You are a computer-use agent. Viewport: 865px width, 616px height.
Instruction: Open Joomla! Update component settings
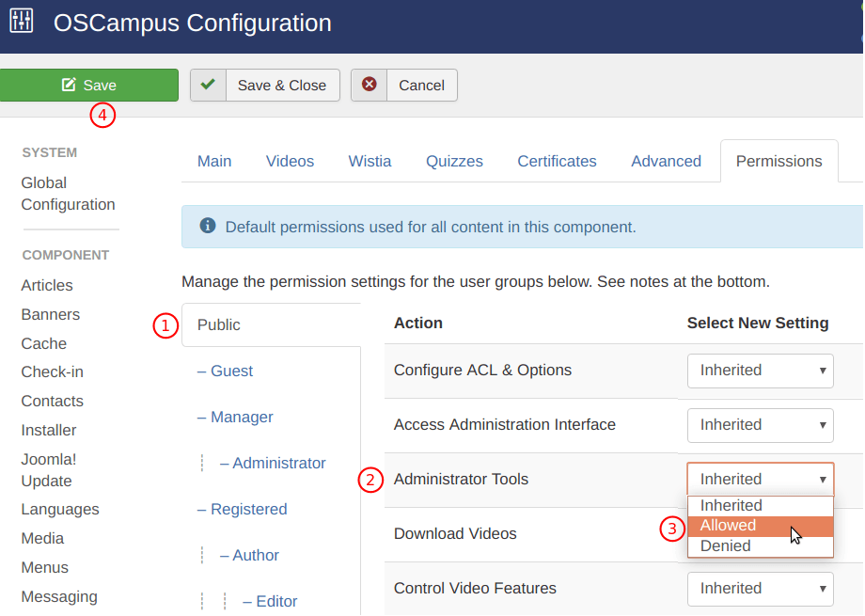(49, 469)
